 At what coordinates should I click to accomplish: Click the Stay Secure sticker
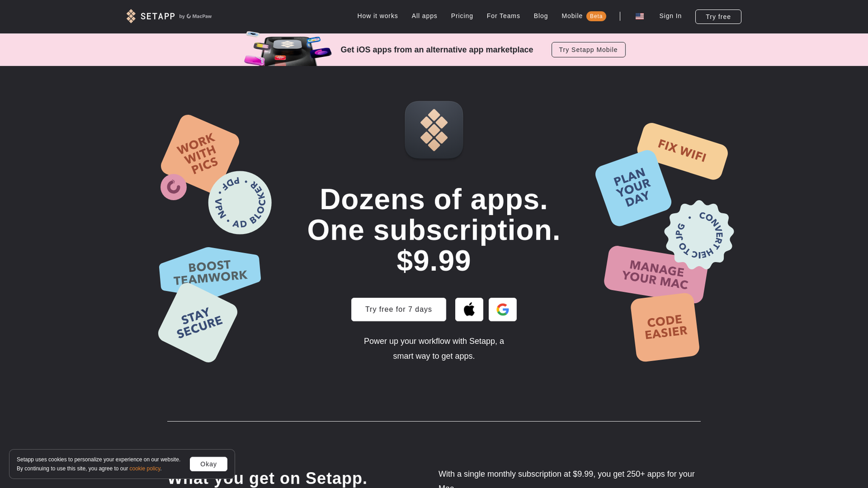coord(198,323)
